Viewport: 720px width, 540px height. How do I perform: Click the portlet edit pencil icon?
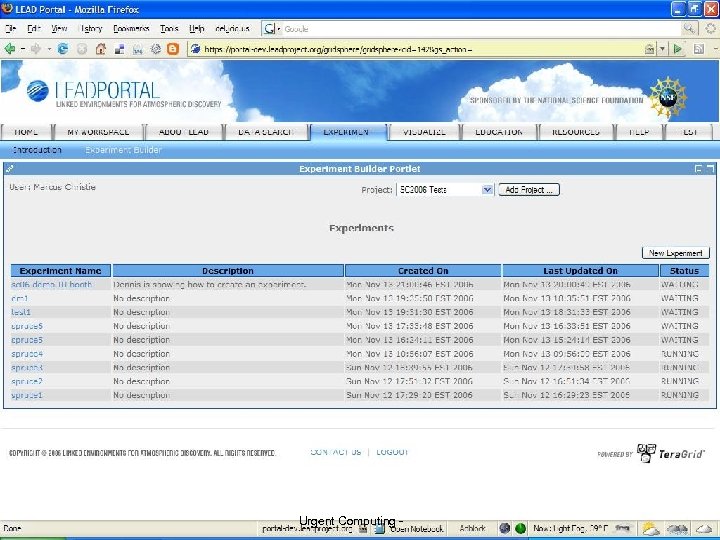coord(10,169)
